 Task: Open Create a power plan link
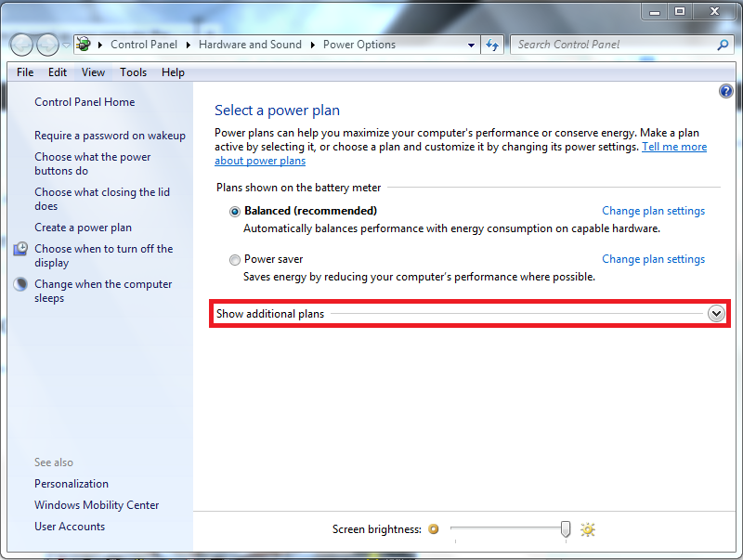83,228
